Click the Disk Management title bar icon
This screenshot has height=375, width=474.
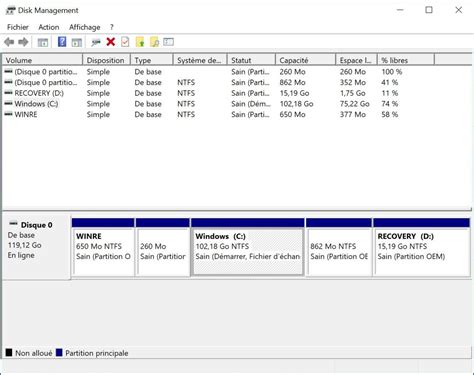click(10, 10)
